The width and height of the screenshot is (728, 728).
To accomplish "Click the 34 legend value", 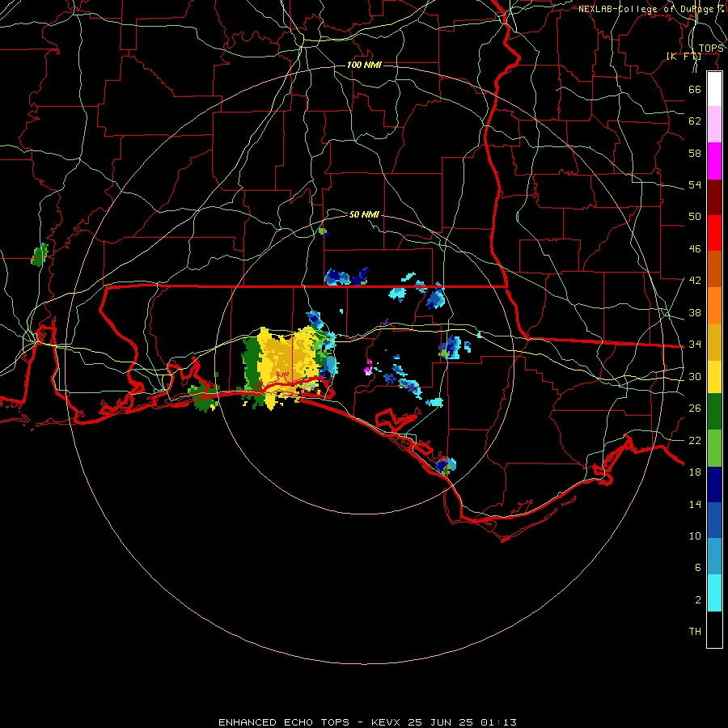I will pyautogui.click(x=695, y=344).
